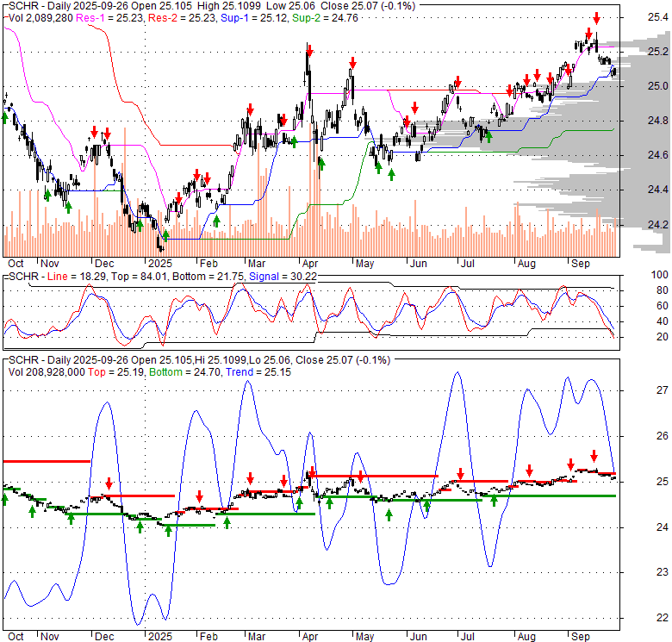
Task: Click the 'Res-2 = 25.23' legend value
Action: coord(182,18)
